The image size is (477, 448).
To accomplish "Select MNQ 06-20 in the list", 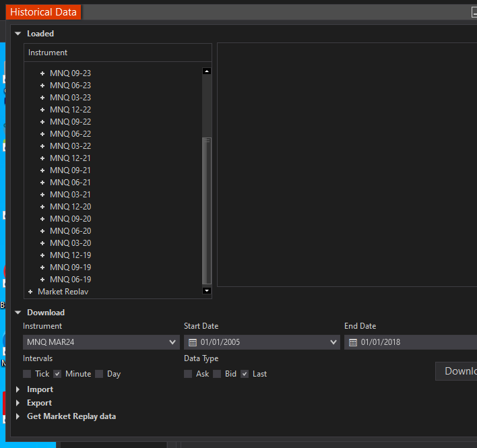I will click(70, 231).
